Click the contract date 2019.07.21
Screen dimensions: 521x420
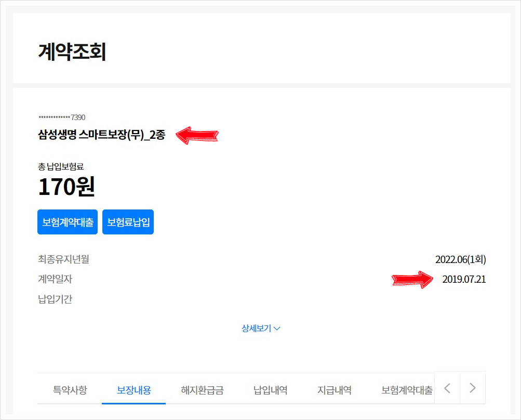[464, 279]
